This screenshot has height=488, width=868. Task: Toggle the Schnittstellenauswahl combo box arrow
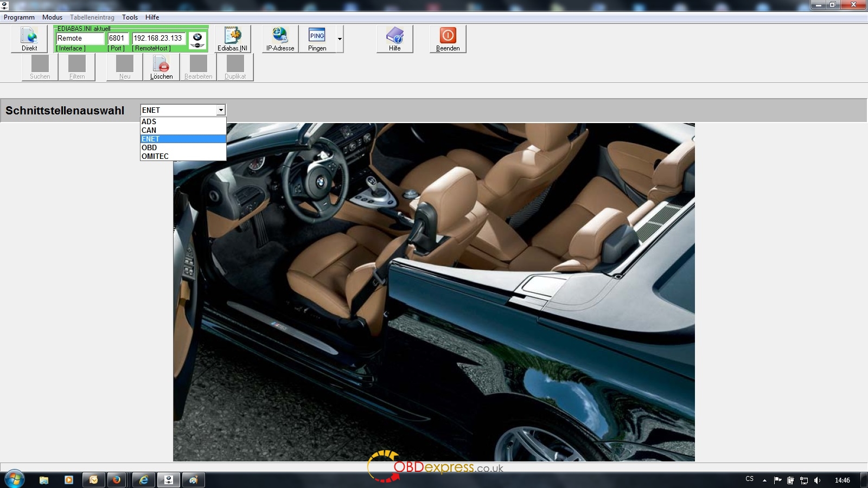coord(221,110)
